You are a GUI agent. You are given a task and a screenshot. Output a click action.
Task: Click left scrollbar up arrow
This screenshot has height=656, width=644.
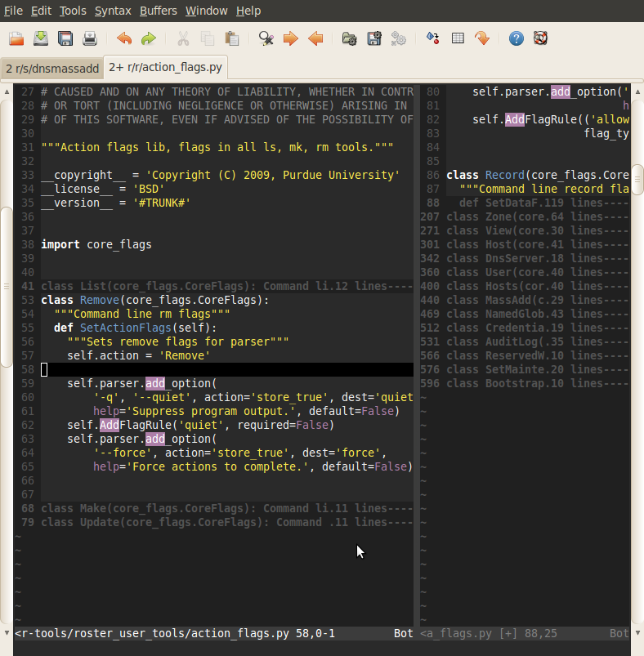point(7,91)
